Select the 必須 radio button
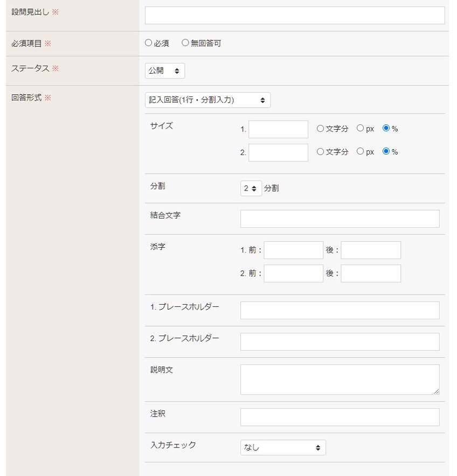 pyautogui.click(x=149, y=43)
